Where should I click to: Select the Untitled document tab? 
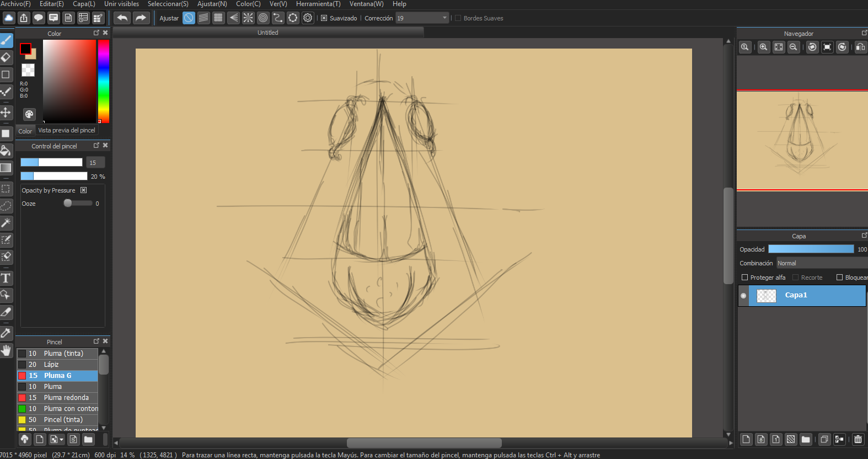[268, 33]
